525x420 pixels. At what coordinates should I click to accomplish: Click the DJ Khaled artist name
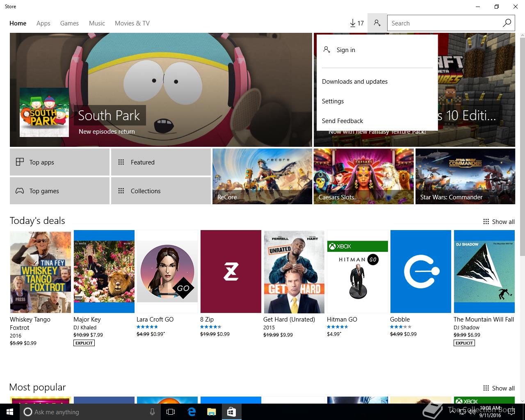click(85, 328)
